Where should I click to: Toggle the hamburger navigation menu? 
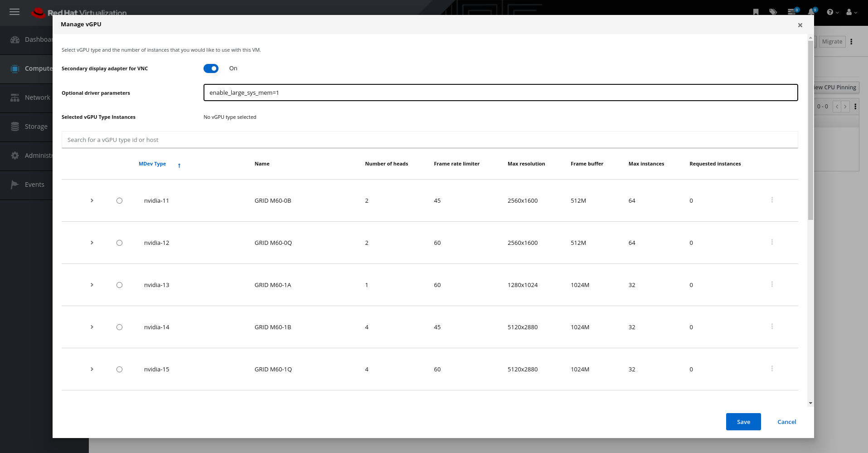click(15, 12)
